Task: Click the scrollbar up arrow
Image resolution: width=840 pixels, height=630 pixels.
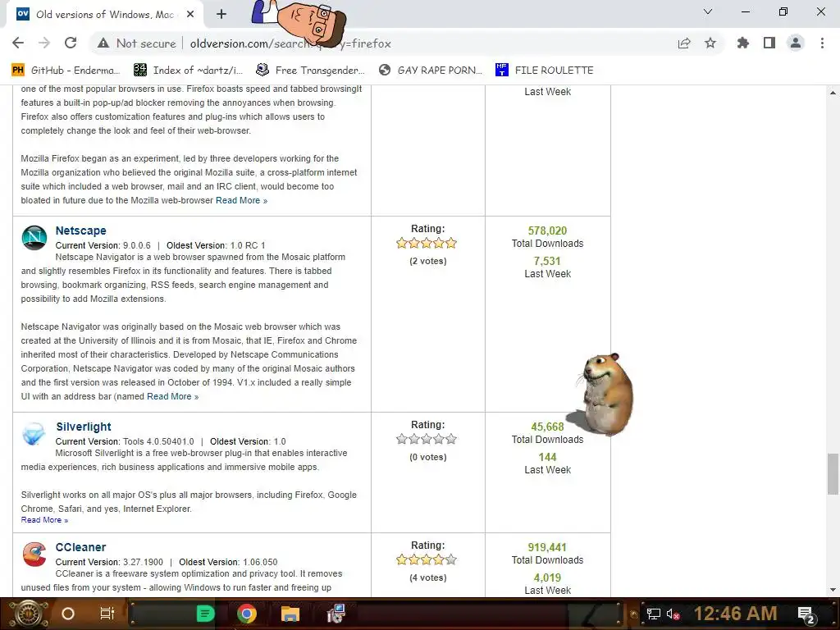Action: [x=833, y=93]
